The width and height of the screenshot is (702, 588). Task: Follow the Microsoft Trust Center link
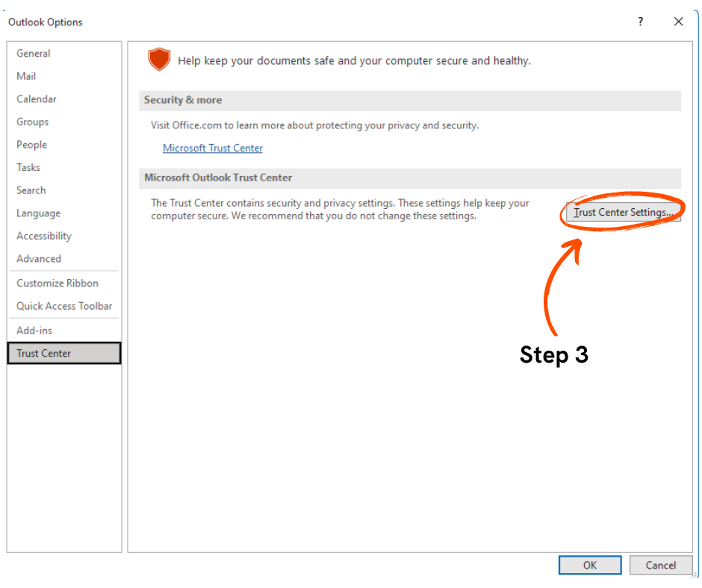(212, 148)
